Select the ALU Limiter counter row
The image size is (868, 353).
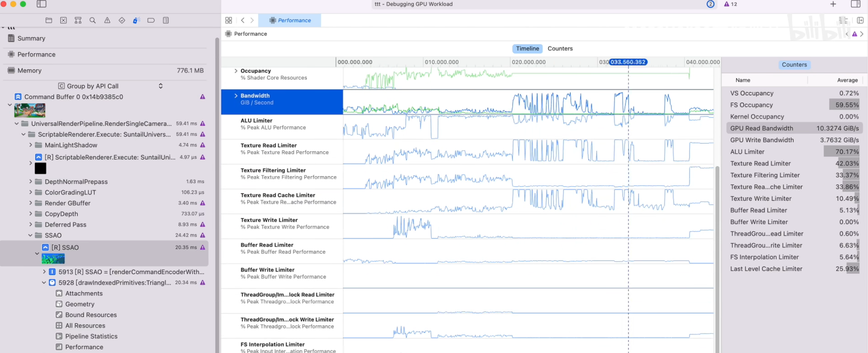click(794, 152)
